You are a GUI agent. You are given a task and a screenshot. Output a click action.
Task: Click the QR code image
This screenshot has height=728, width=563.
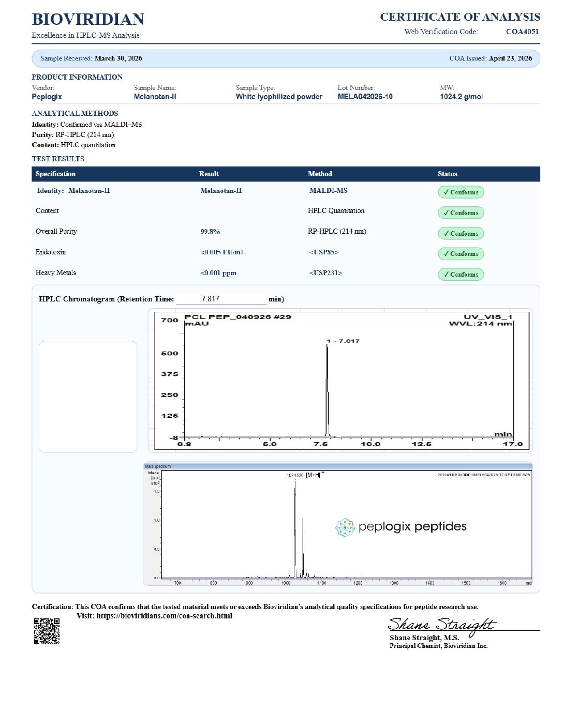click(x=47, y=631)
